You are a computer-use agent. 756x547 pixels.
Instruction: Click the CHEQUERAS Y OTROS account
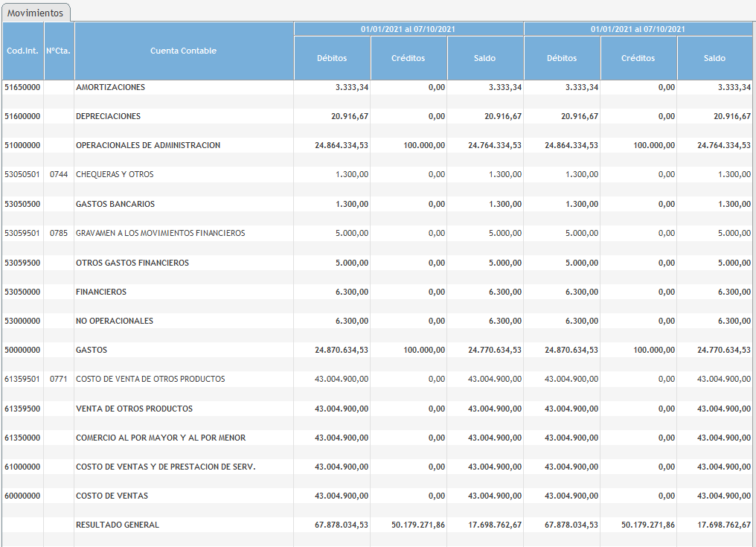coord(115,174)
